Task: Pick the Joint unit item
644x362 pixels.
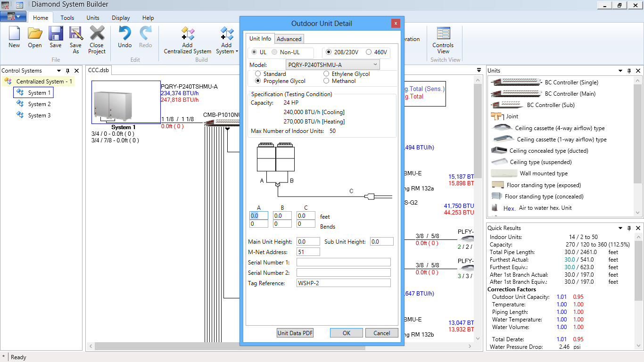Action: pos(504,116)
